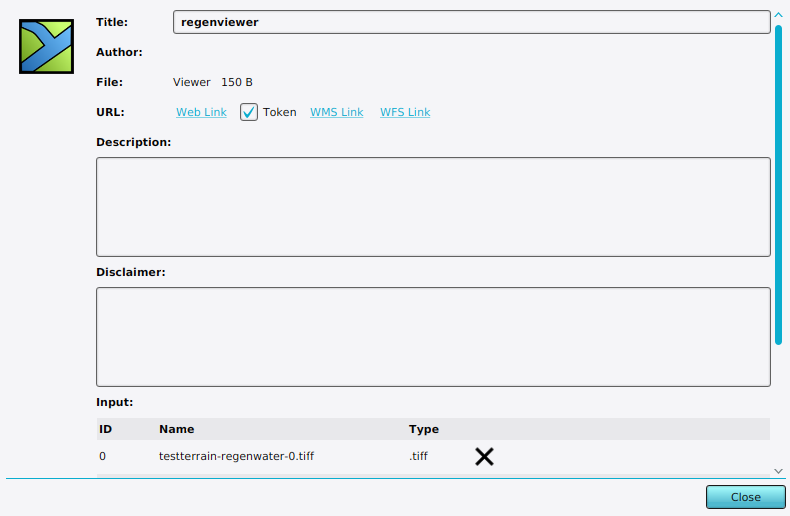Click the viewer logo icon

(47, 46)
